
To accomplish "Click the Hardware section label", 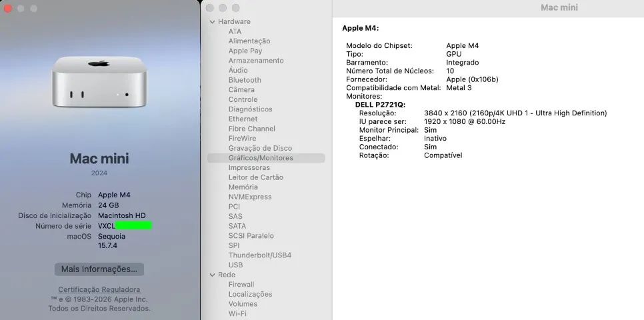I will (x=234, y=22).
